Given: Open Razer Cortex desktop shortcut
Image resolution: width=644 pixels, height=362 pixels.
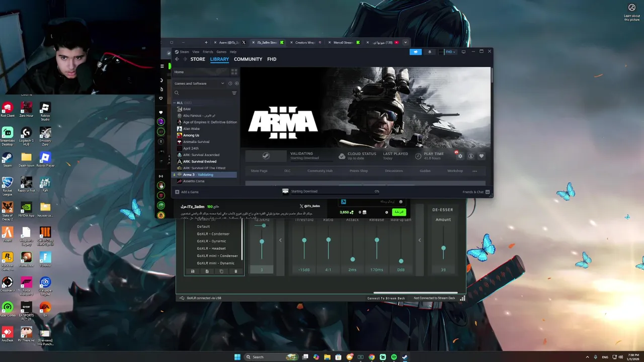Looking at the screenshot, I should pyautogui.click(x=7, y=310).
